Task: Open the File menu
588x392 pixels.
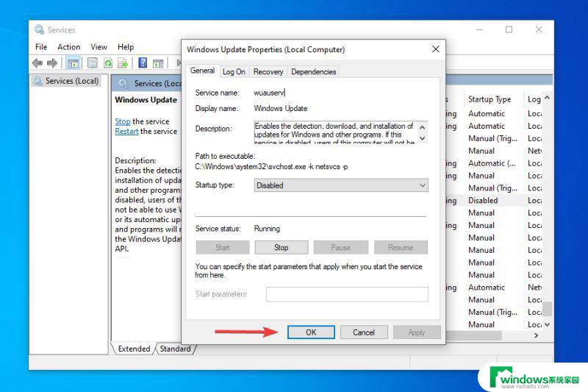Action: click(41, 47)
